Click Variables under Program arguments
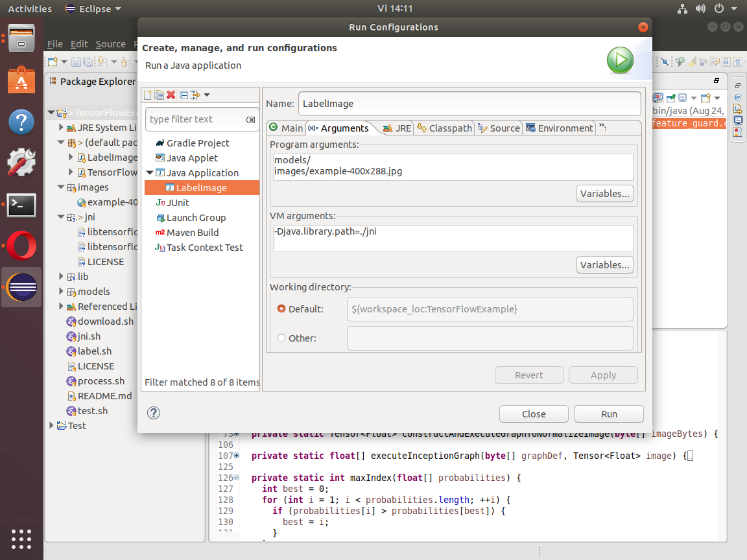 (x=604, y=194)
